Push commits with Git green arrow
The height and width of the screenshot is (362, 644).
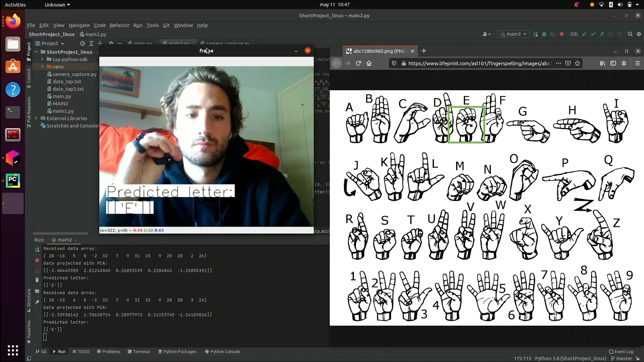602,34
